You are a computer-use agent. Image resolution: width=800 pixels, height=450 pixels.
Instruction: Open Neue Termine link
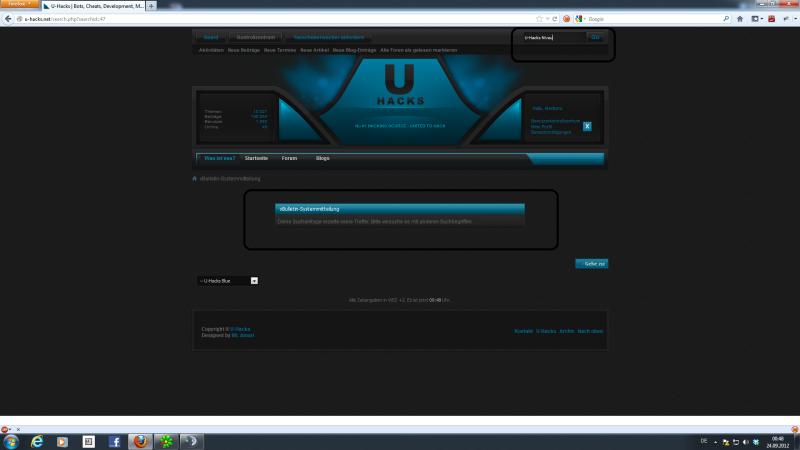[x=280, y=51]
